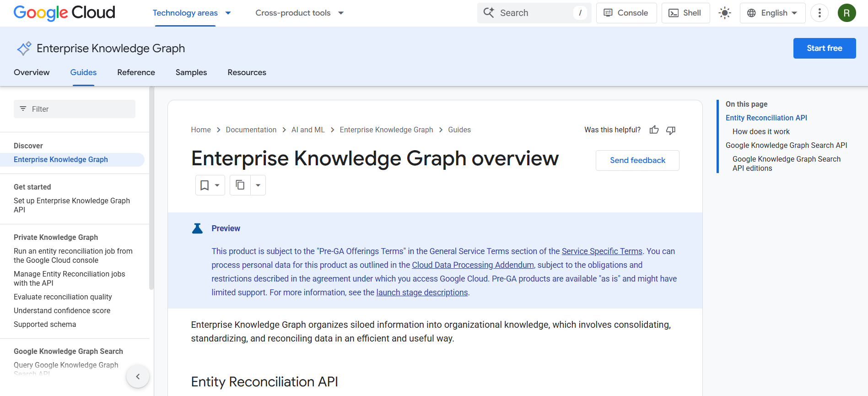Image resolution: width=868 pixels, height=396 pixels.
Task: Expand the bookmark dropdown arrow
Action: (217, 185)
